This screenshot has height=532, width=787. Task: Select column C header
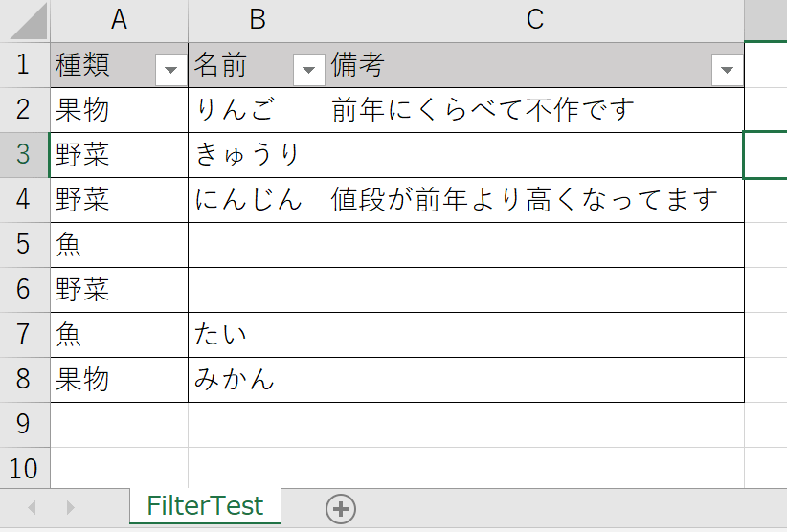pyautogui.click(x=534, y=19)
